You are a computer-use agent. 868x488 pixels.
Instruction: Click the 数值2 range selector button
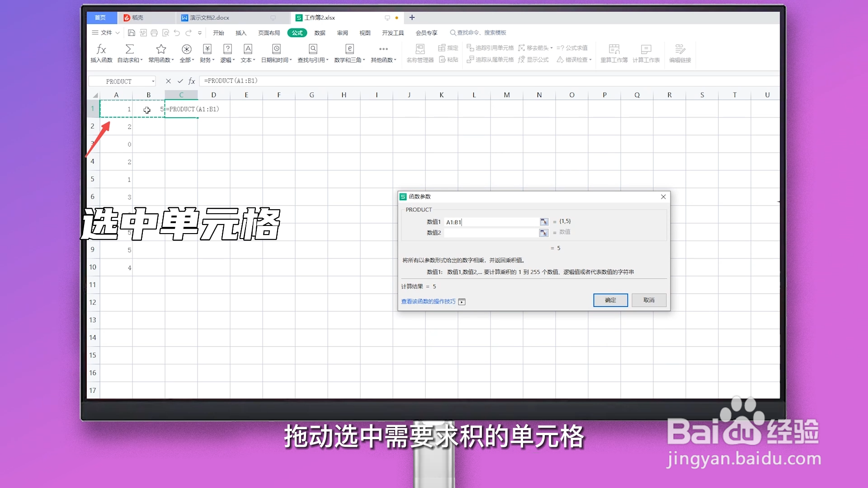coord(543,233)
